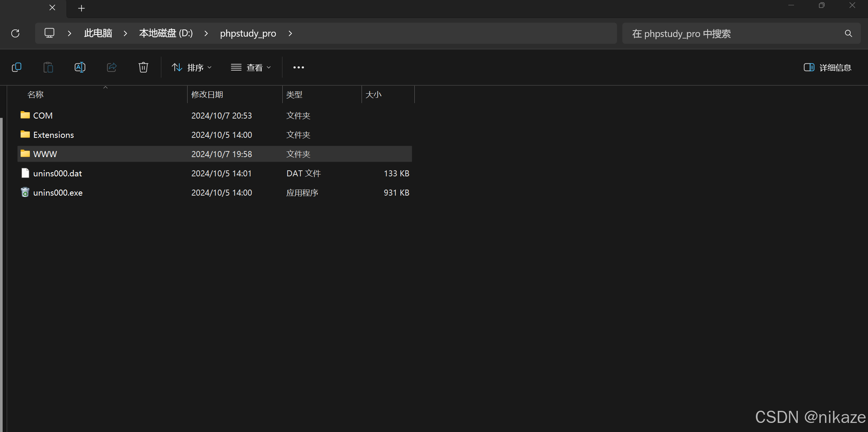Click 本地磁盘 (D:) breadcrumb link
This screenshot has height=432, width=868.
[166, 33]
